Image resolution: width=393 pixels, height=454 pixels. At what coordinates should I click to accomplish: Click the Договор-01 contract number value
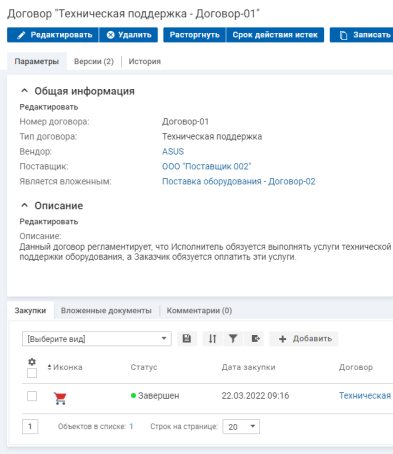185,122
